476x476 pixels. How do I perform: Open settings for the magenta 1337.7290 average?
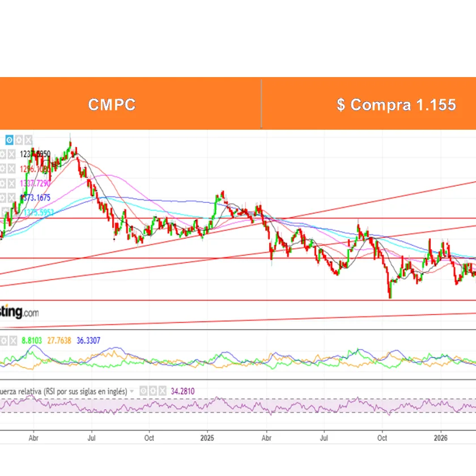3,184
